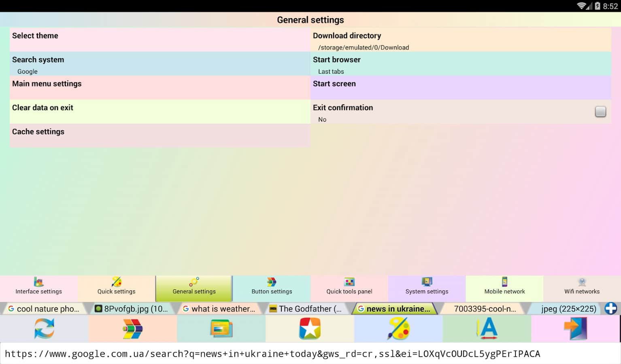Toggle the Exit confirmation checkbox

click(x=600, y=112)
